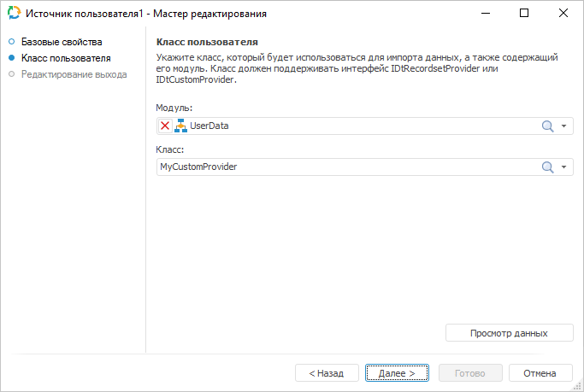
Task: Click the magnifier icon in the Модуль field
Action: pos(548,126)
